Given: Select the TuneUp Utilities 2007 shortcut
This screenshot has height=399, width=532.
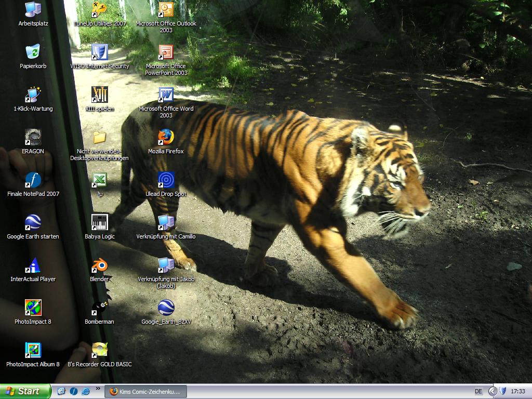Looking at the screenshot, I should [x=99, y=10].
